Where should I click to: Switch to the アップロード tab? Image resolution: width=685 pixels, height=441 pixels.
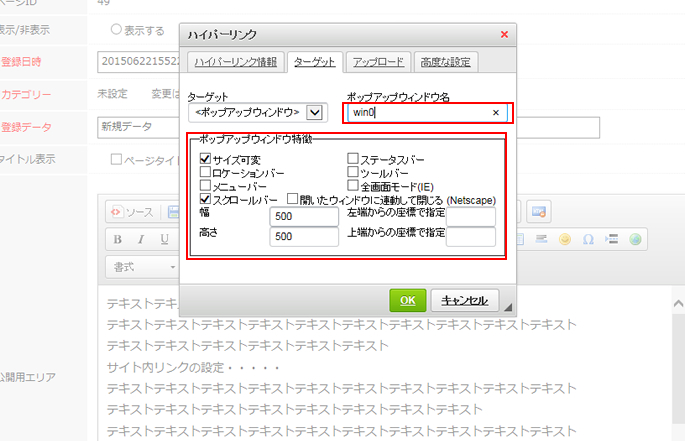[x=376, y=62]
